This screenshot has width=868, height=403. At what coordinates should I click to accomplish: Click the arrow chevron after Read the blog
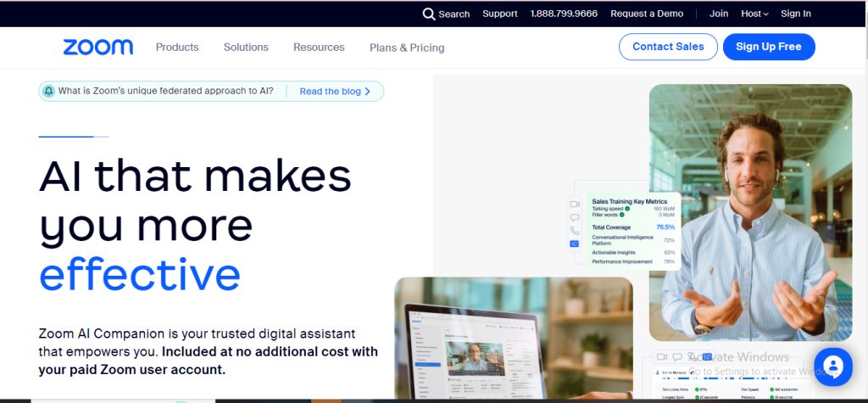coord(367,92)
